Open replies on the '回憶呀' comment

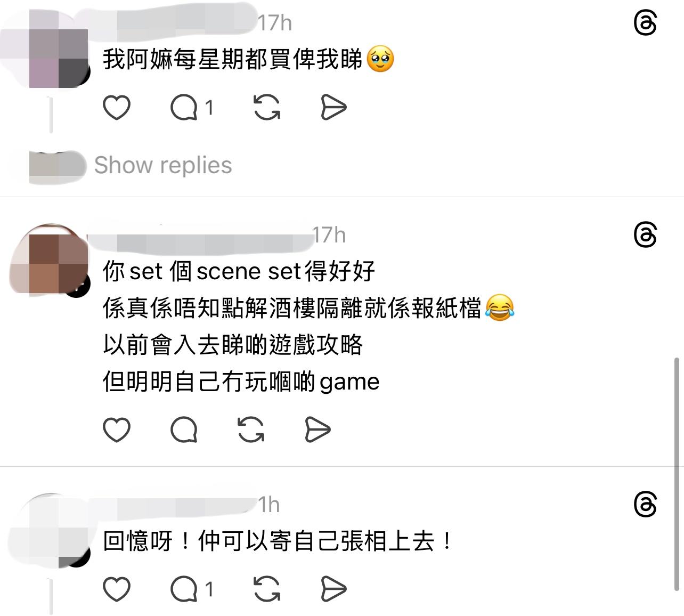click(x=192, y=589)
